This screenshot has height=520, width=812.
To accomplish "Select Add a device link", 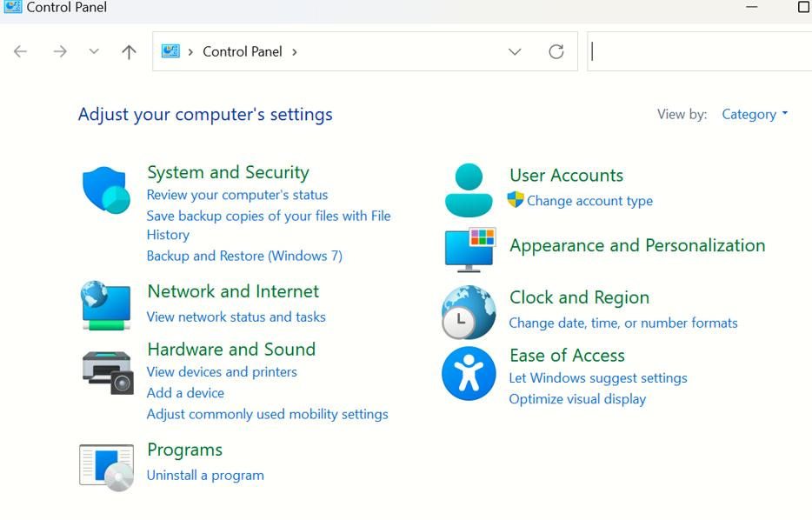I will click(185, 393).
